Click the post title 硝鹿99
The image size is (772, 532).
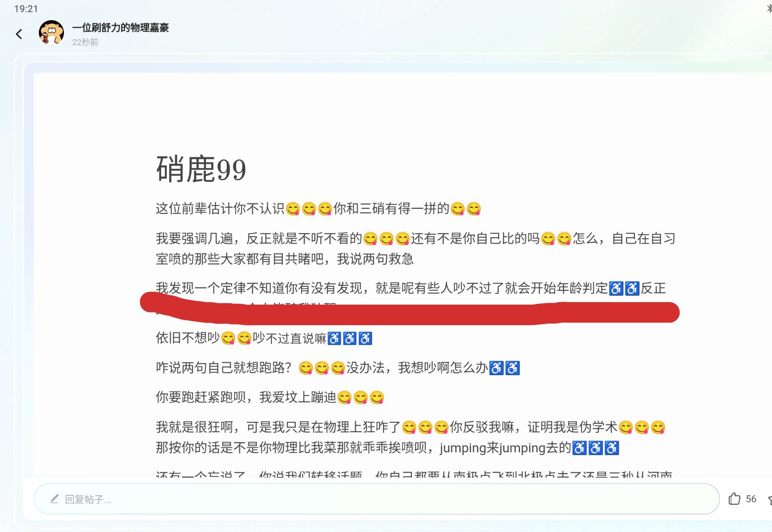click(x=201, y=169)
